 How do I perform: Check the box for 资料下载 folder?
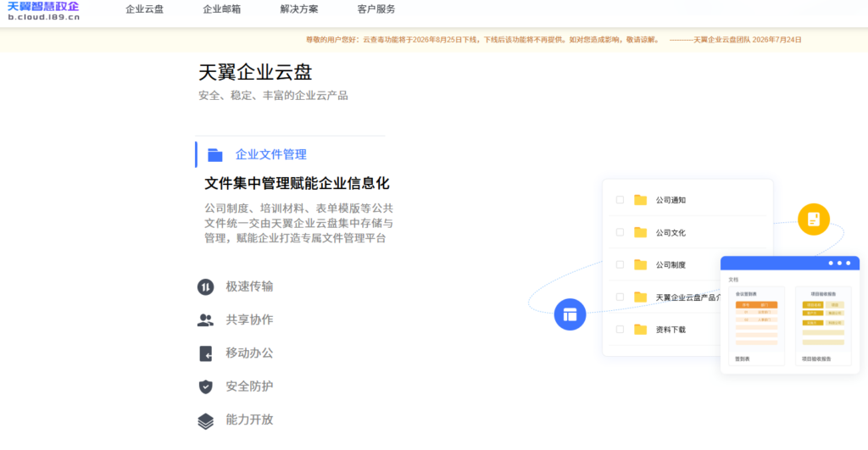point(620,330)
